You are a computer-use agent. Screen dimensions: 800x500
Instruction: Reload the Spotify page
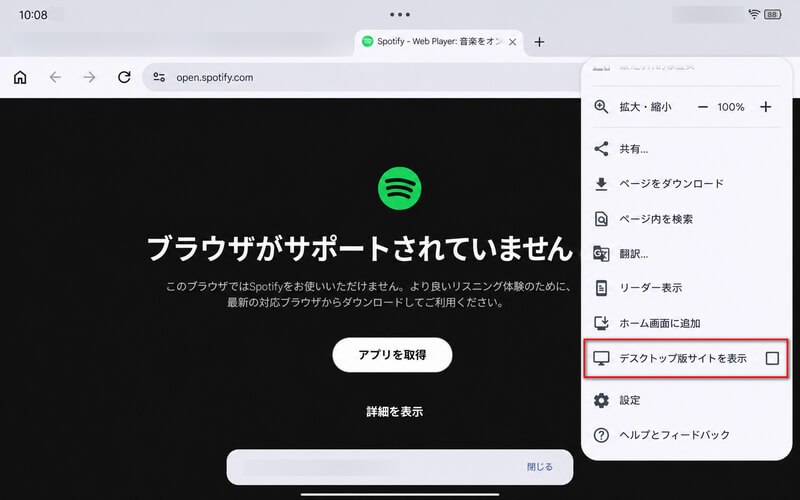pos(124,77)
